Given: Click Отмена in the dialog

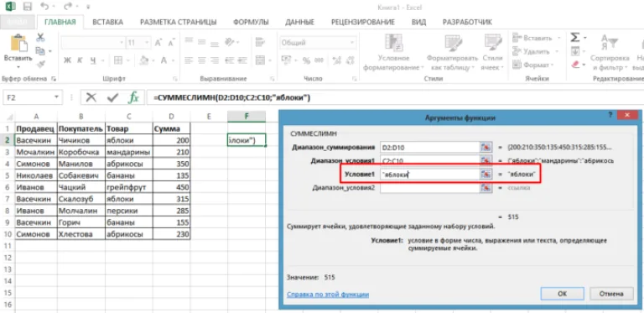Looking at the screenshot, I should pos(611,294).
